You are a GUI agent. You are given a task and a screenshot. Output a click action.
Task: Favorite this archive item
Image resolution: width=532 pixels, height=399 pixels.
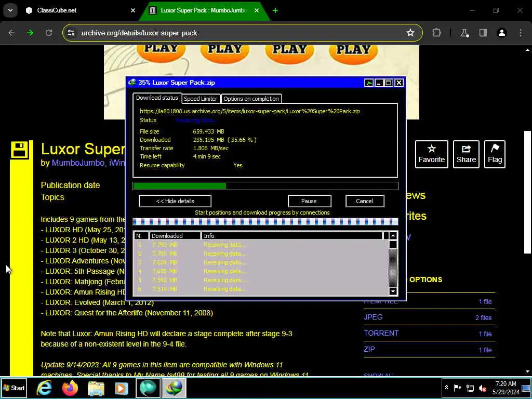point(432,154)
